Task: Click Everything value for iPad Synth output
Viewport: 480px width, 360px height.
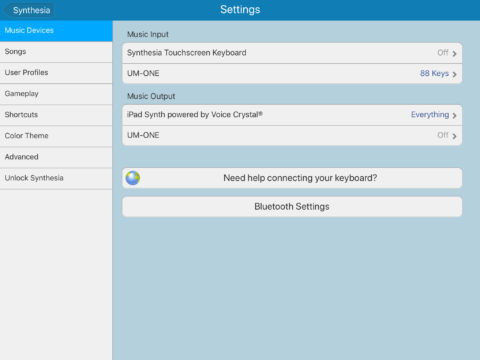Action: pyautogui.click(x=430, y=115)
